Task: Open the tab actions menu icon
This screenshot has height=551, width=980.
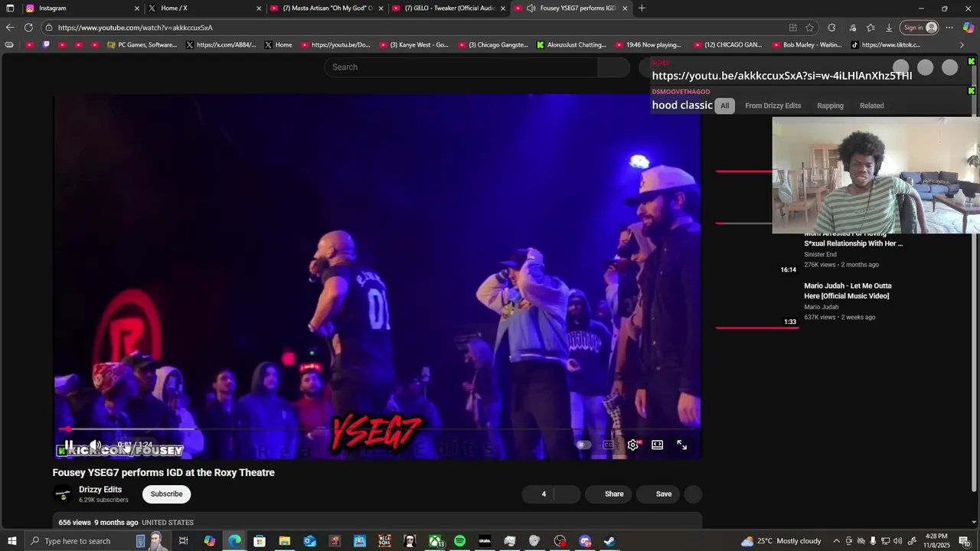Action: click(10, 8)
